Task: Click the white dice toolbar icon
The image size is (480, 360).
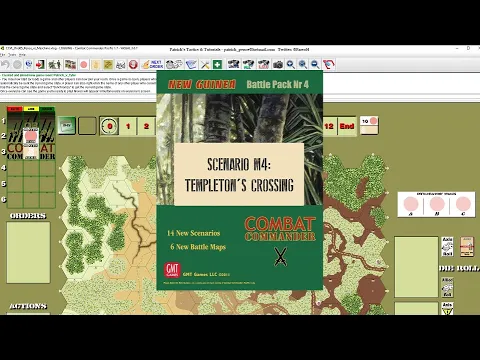Action: (x=120, y=64)
